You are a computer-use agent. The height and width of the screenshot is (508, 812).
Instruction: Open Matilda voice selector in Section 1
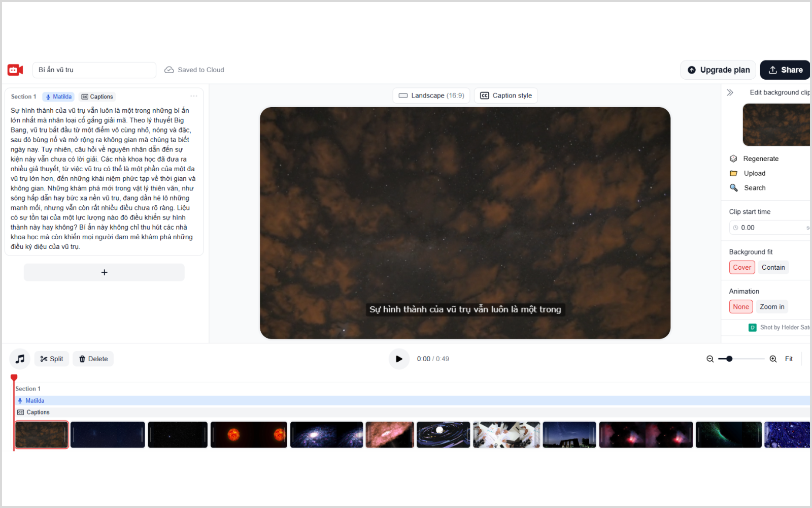(x=59, y=97)
